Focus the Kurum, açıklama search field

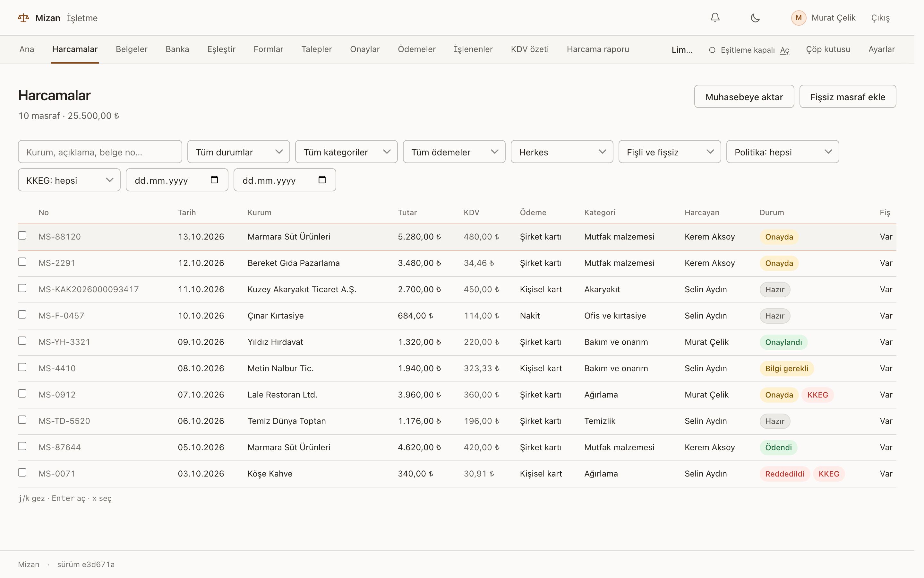[x=100, y=152]
